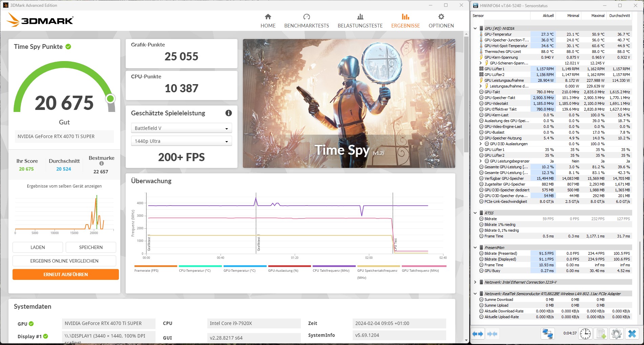Click the collapse arrows icon in HWiNFO toolbar
Screen dimensions: 644x345
click(x=492, y=334)
